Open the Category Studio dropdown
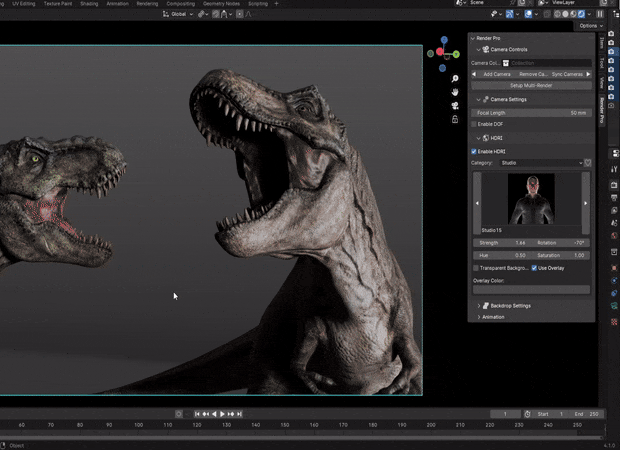620x450 pixels. 540,162
